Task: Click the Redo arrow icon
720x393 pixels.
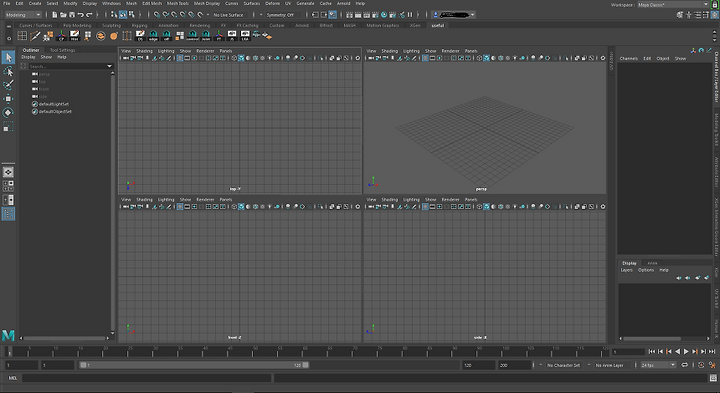Action: [x=89, y=15]
